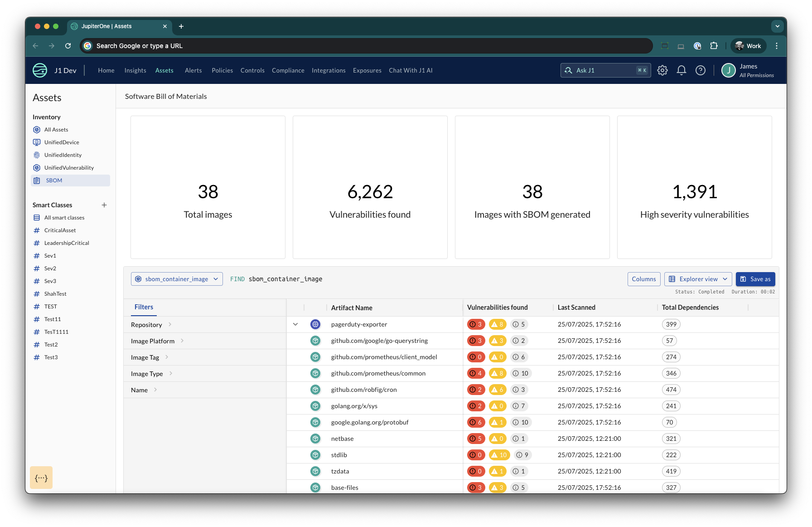This screenshot has width=812, height=527.
Task: Open the sbom_container_image dropdown
Action: 177,279
